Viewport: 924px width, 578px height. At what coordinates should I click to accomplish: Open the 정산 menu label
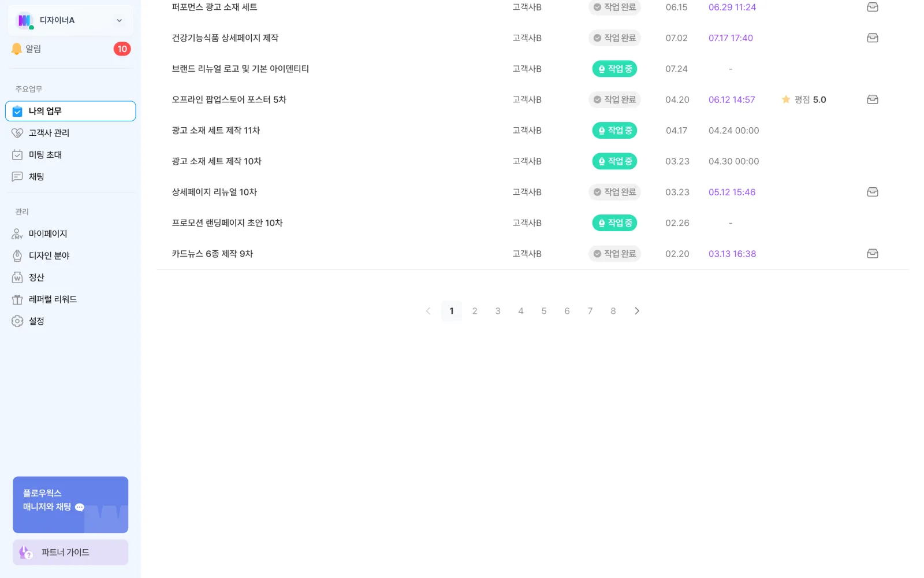coord(36,277)
